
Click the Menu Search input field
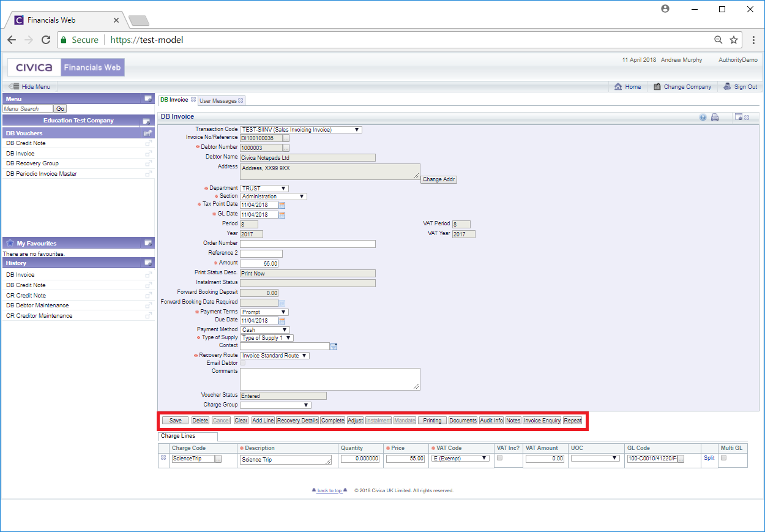(x=28, y=109)
